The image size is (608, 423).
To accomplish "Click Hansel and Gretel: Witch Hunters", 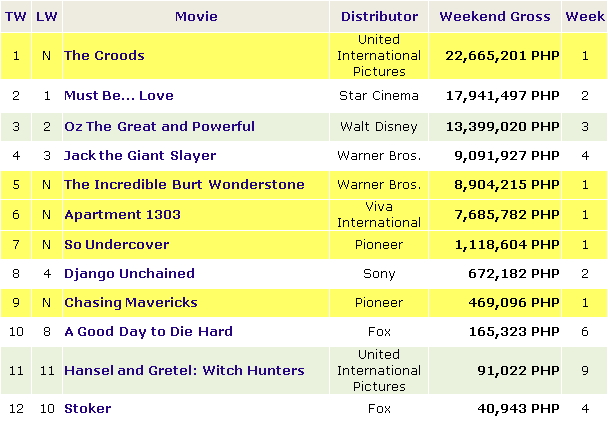I will click(184, 371).
